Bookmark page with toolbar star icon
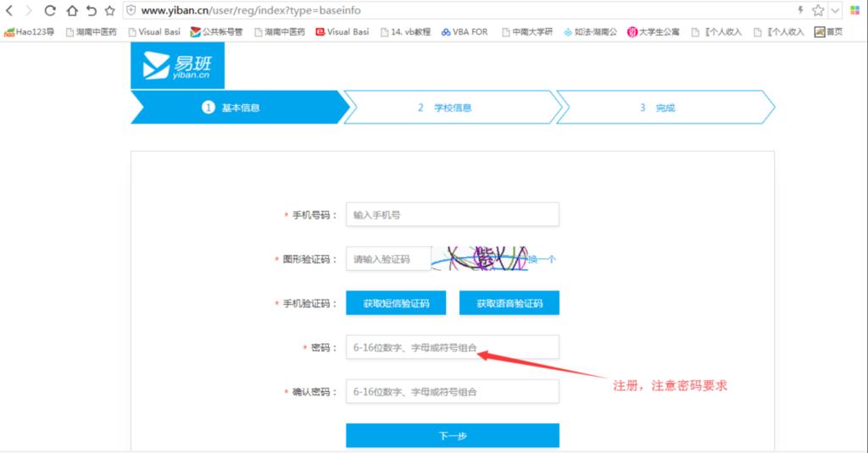 109,11
